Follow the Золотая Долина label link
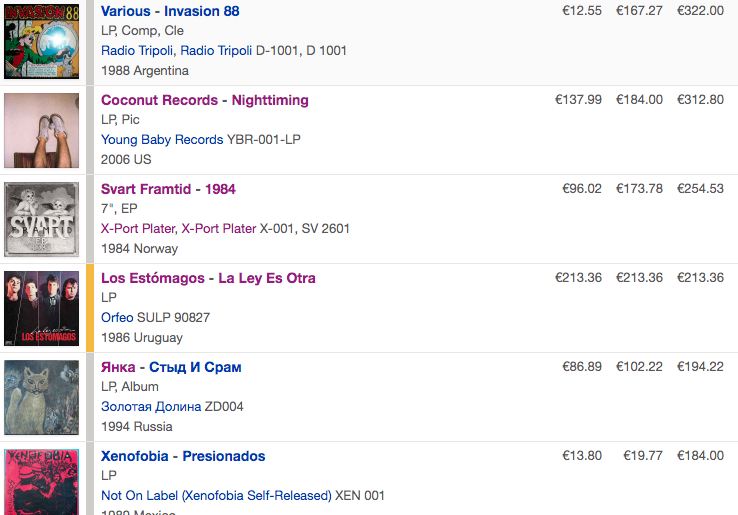Image resolution: width=738 pixels, height=515 pixels. tap(151, 406)
